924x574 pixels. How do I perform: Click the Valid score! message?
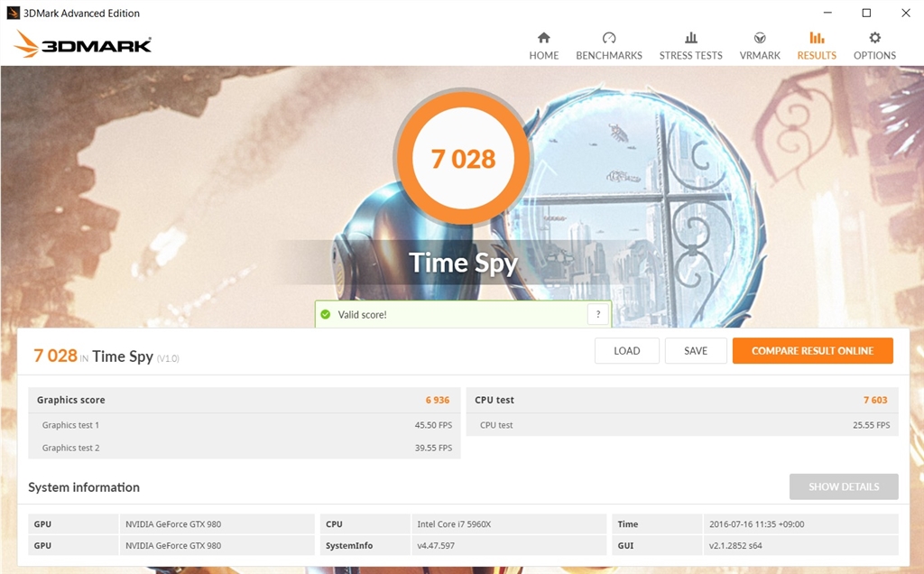coord(362,315)
